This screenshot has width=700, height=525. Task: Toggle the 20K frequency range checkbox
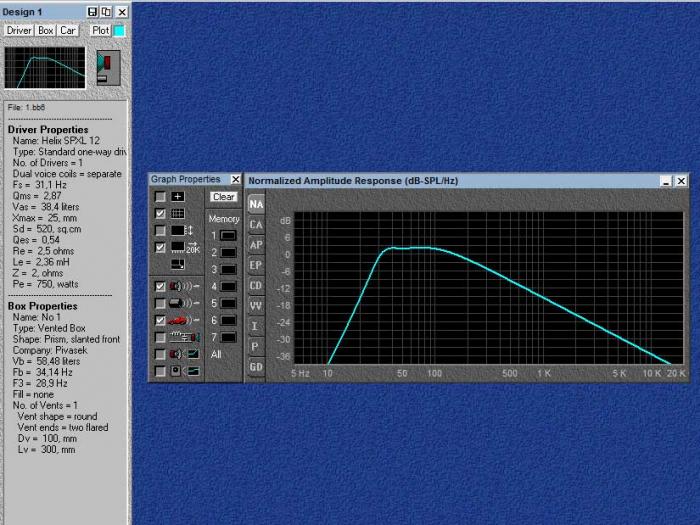pyautogui.click(x=160, y=247)
